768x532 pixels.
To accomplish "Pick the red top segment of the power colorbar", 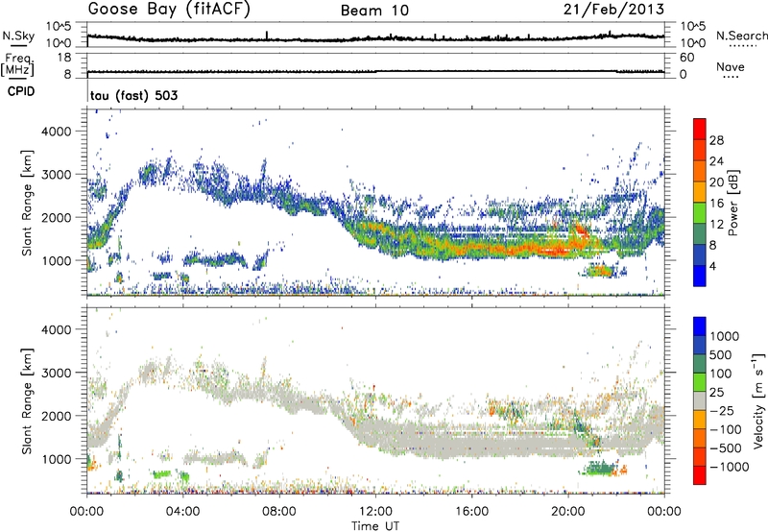I will (x=700, y=129).
